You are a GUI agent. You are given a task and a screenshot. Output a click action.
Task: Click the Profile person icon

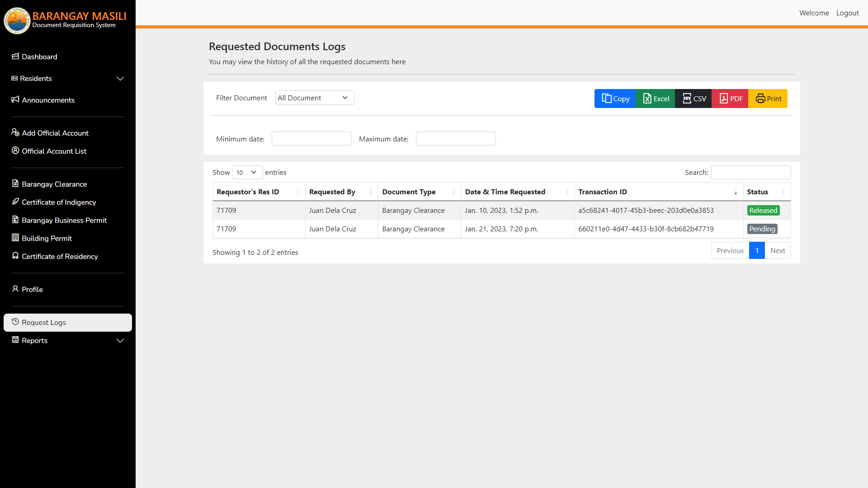point(15,289)
